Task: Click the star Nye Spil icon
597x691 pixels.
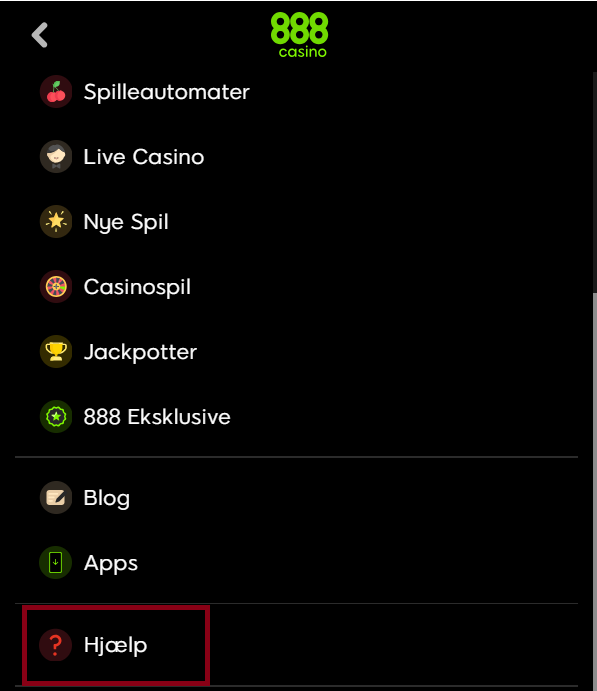Action: click(56, 221)
